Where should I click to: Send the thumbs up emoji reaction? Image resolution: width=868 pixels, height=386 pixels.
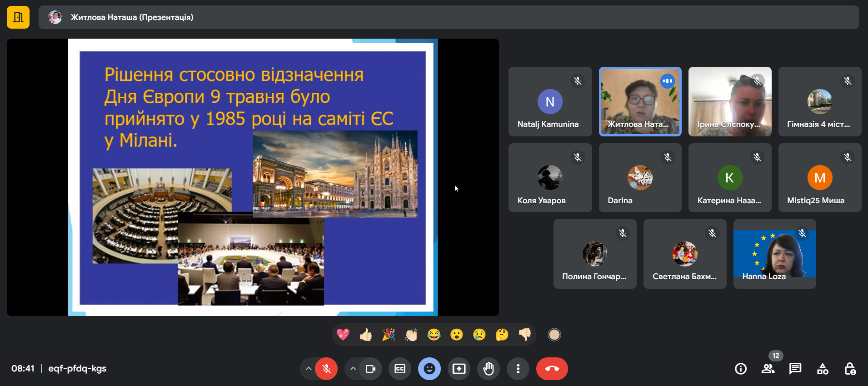pos(366,335)
